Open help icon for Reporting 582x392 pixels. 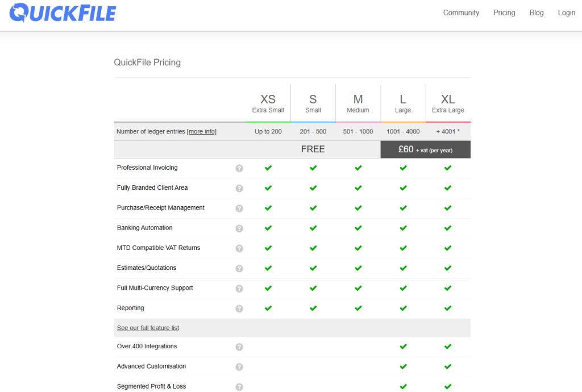(x=239, y=308)
